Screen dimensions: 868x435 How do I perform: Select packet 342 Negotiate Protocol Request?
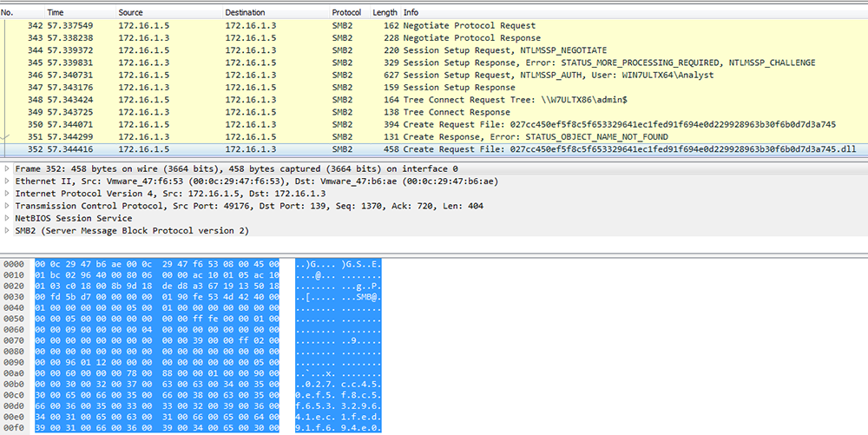pyautogui.click(x=434, y=25)
